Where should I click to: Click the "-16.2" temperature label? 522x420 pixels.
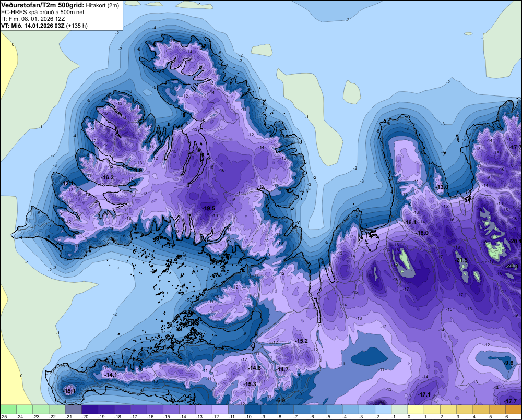point(107,178)
